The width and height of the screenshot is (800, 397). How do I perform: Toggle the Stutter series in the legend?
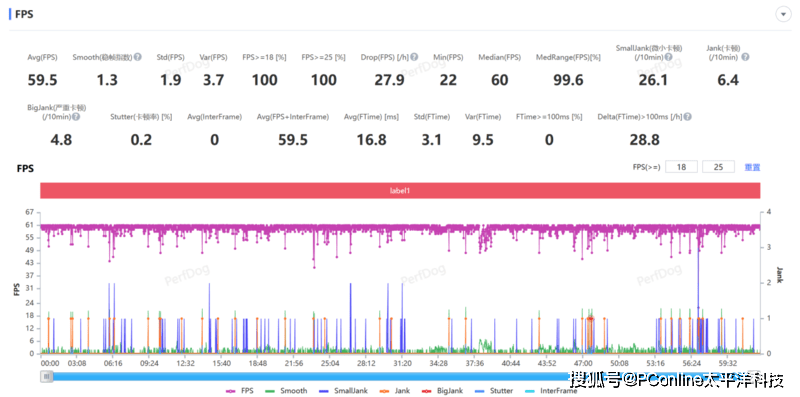coord(493,391)
